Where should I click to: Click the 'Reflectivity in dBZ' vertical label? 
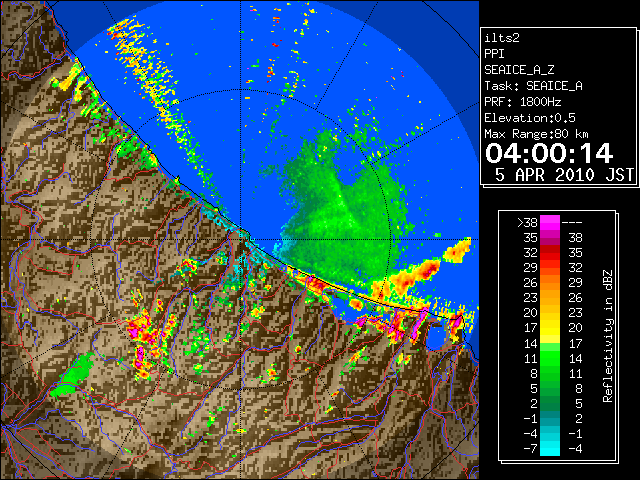click(608, 336)
